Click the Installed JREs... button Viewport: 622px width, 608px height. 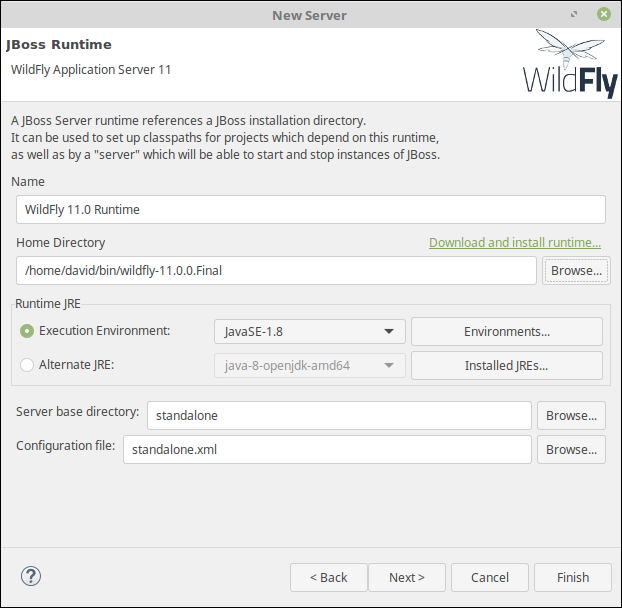tap(507, 365)
